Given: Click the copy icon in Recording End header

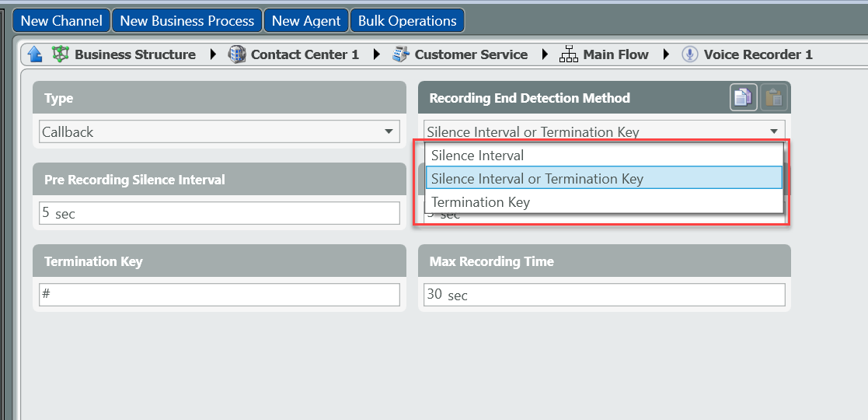Looking at the screenshot, I should tap(744, 97).
